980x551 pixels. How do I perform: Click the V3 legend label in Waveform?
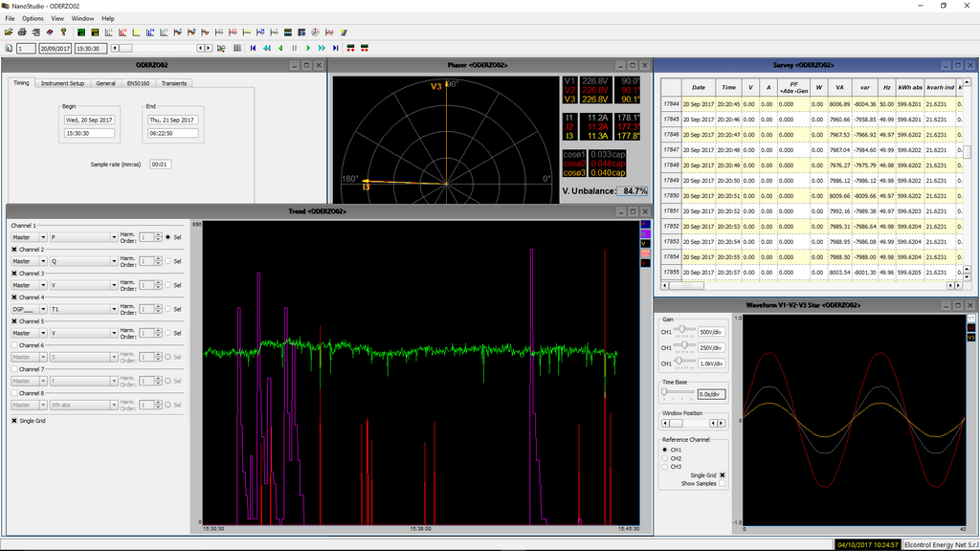pyautogui.click(x=970, y=338)
